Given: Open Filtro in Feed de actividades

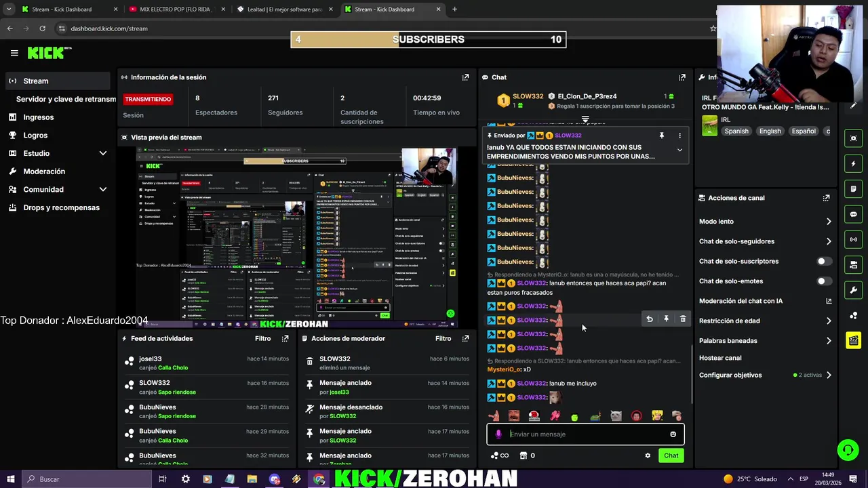Looking at the screenshot, I should 262,338.
